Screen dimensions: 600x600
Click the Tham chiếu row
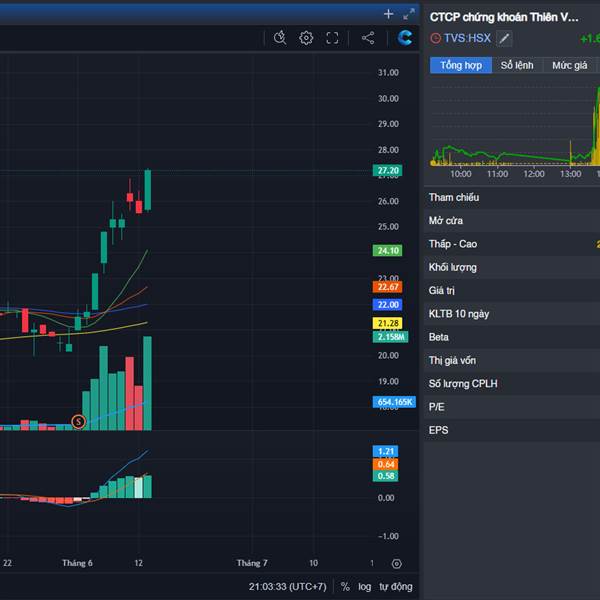pyautogui.click(x=512, y=197)
